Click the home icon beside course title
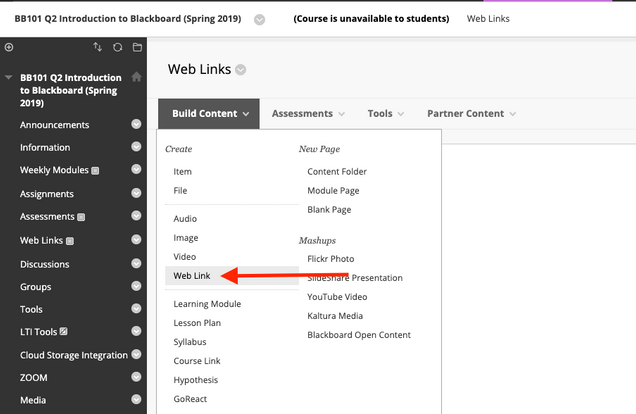Image resolution: width=636 pixels, height=414 pixels. click(137, 77)
